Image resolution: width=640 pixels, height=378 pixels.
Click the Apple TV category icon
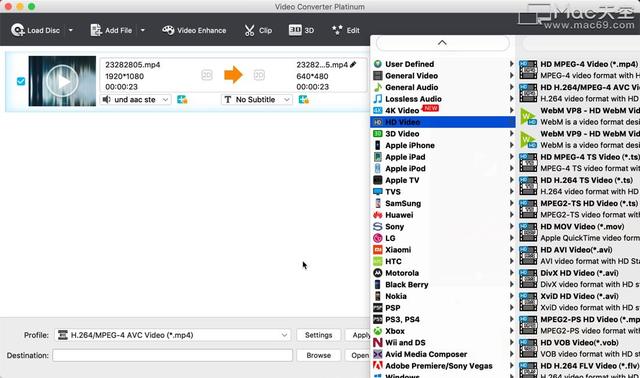click(x=378, y=180)
